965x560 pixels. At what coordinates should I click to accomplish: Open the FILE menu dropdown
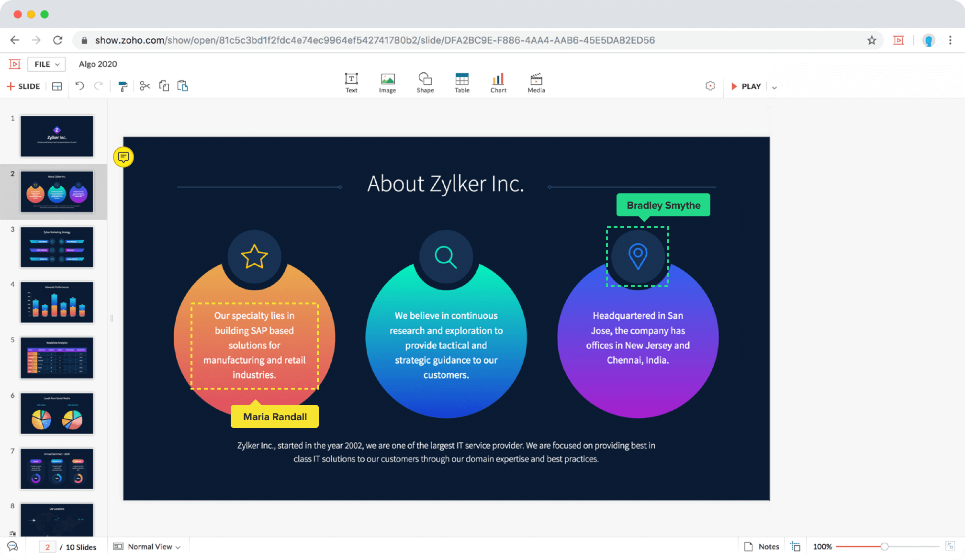click(x=46, y=64)
